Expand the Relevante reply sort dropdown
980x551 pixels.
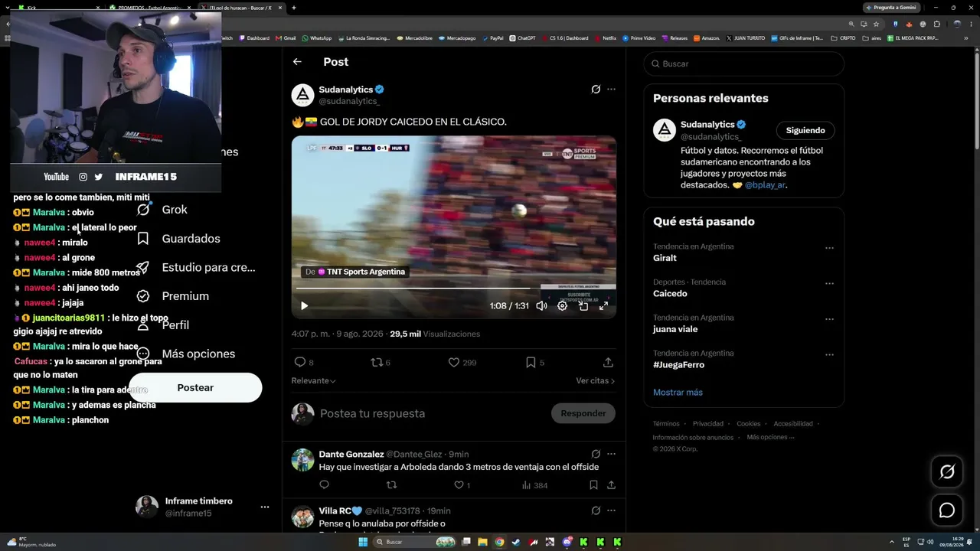click(313, 380)
